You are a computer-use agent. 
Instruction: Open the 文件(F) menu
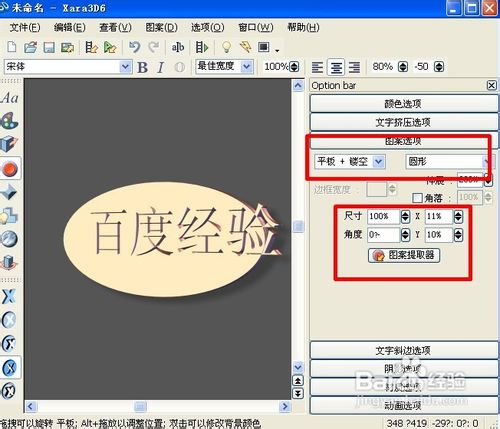(x=25, y=27)
